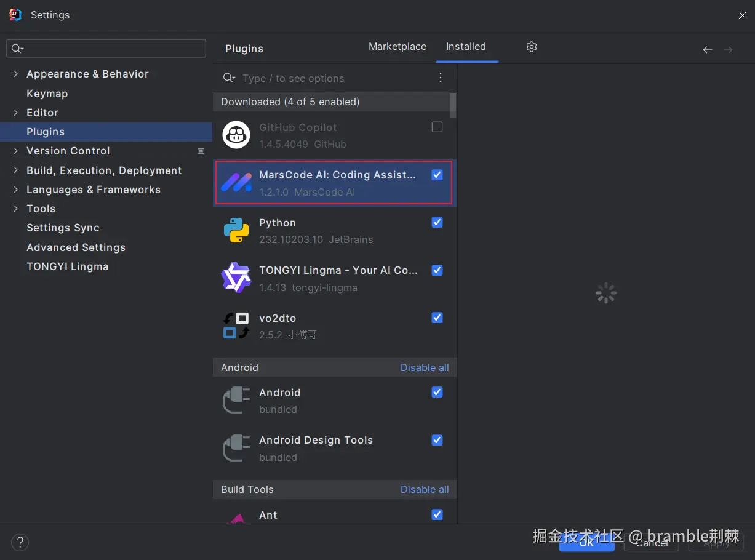The image size is (755, 560).
Task: Select the 'Android Design Tools' plugin name
Action: point(316,440)
